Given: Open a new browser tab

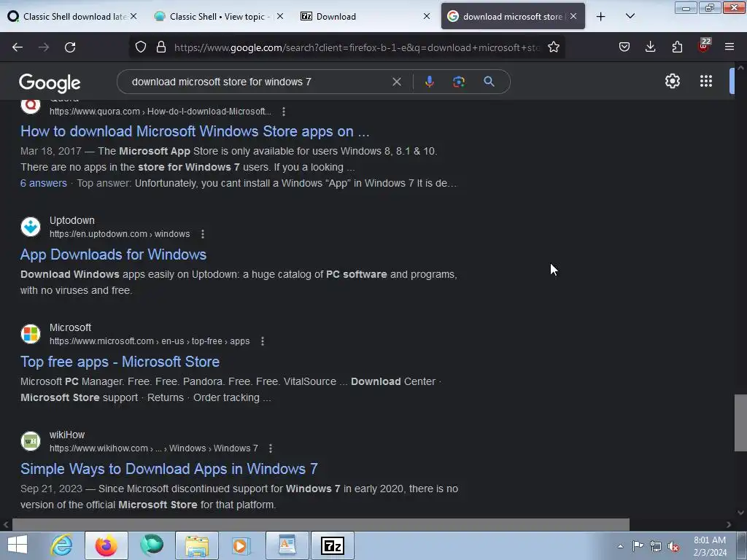Looking at the screenshot, I should (x=601, y=17).
